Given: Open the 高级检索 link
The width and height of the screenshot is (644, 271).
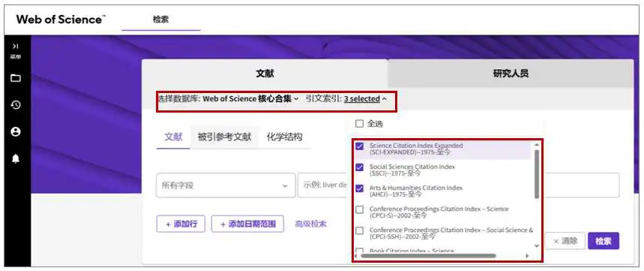Looking at the screenshot, I should point(311,224).
